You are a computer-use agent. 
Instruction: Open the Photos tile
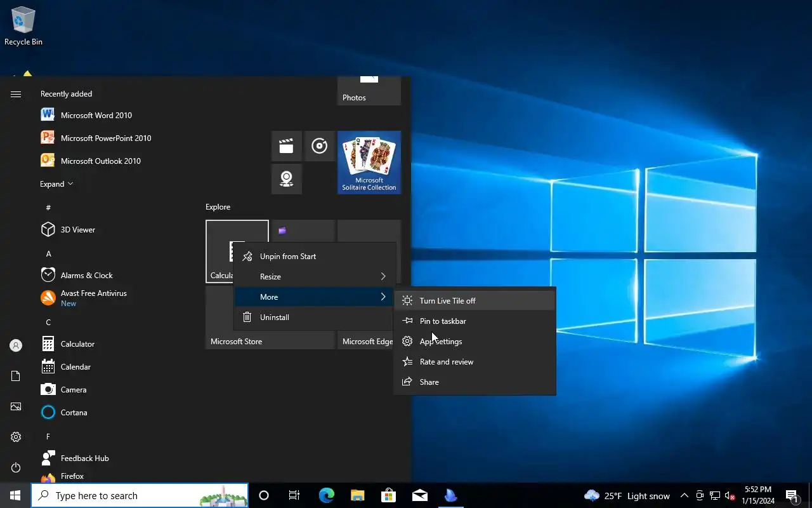click(369, 91)
